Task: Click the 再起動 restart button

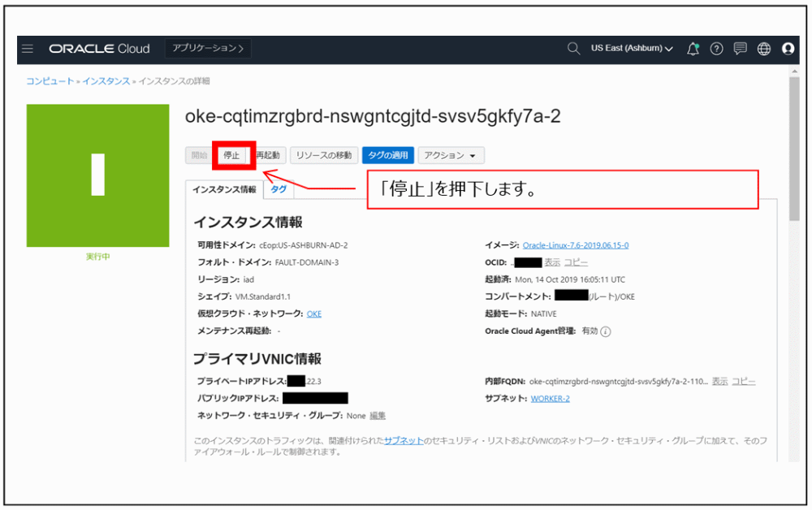Action: [x=268, y=155]
